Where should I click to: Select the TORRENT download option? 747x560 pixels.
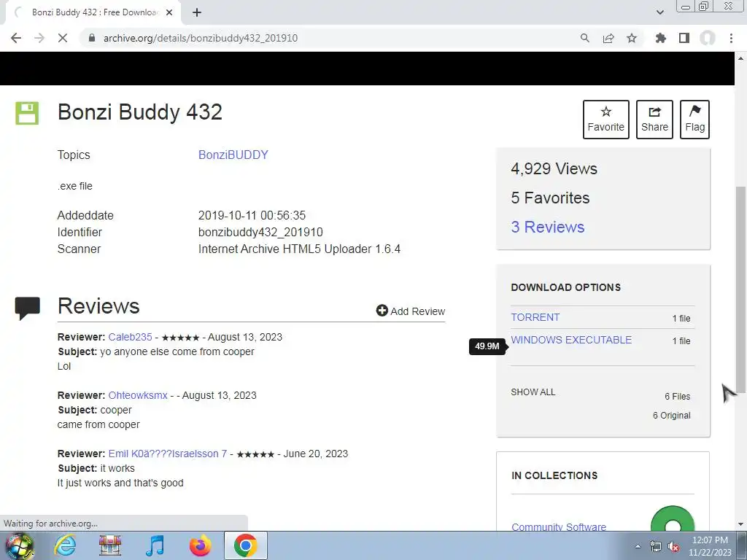535,317
